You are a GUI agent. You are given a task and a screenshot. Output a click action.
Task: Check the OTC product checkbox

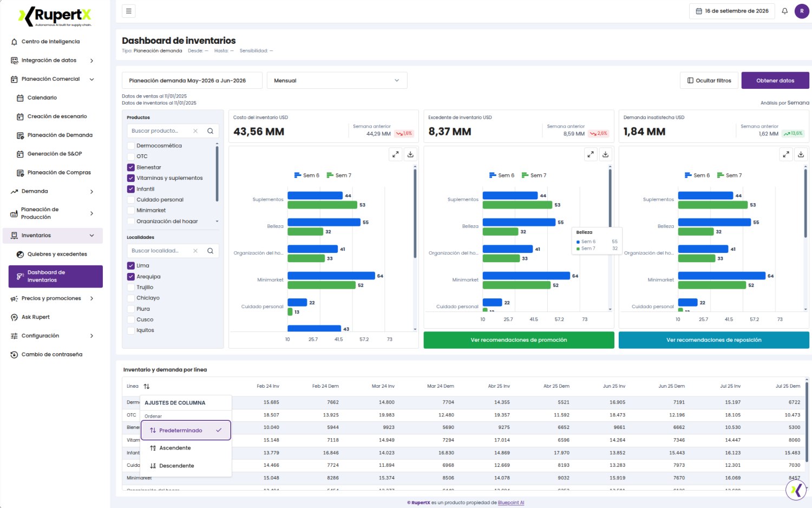pyautogui.click(x=131, y=157)
